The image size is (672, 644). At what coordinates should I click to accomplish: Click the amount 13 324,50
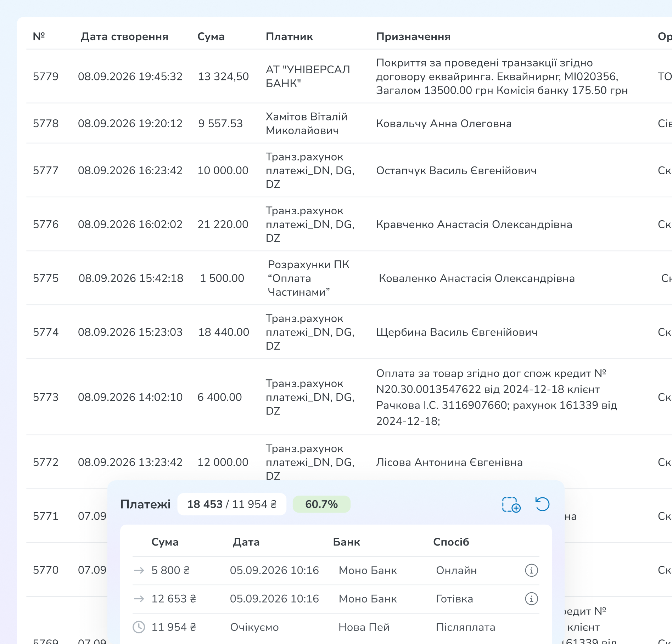(x=223, y=77)
